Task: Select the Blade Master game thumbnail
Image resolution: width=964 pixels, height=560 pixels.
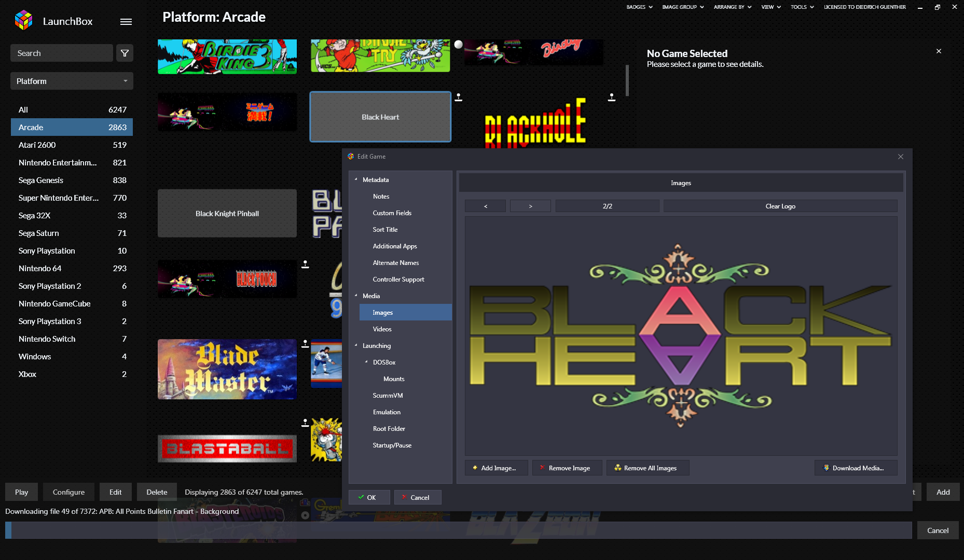Action: click(227, 369)
